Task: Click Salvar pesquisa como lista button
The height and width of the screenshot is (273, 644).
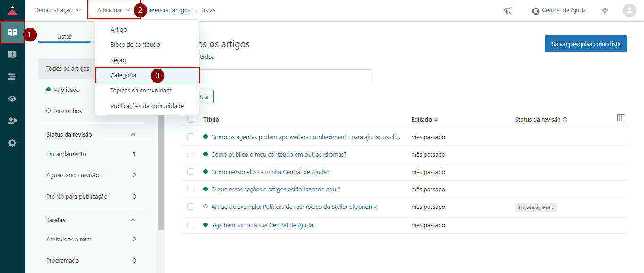Action: [585, 44]
